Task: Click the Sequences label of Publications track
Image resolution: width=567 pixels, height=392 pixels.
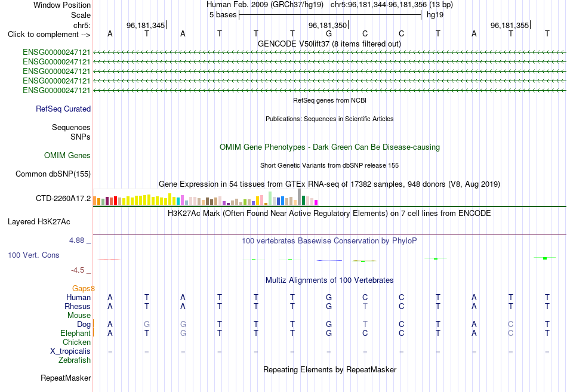Action: (71, 127)
